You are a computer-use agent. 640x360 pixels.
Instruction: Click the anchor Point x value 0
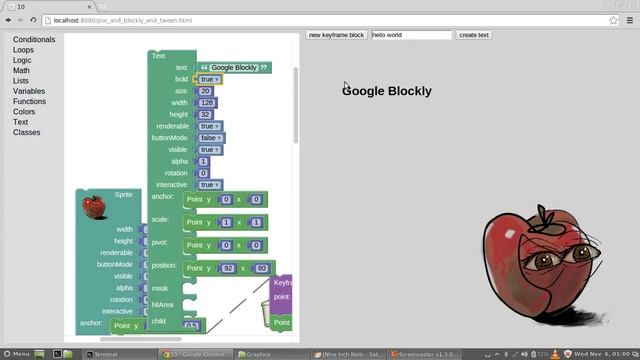256,200
